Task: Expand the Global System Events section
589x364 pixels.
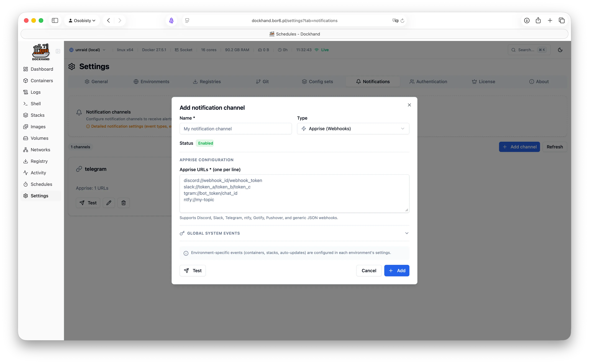Action: (x=294, y=233)
